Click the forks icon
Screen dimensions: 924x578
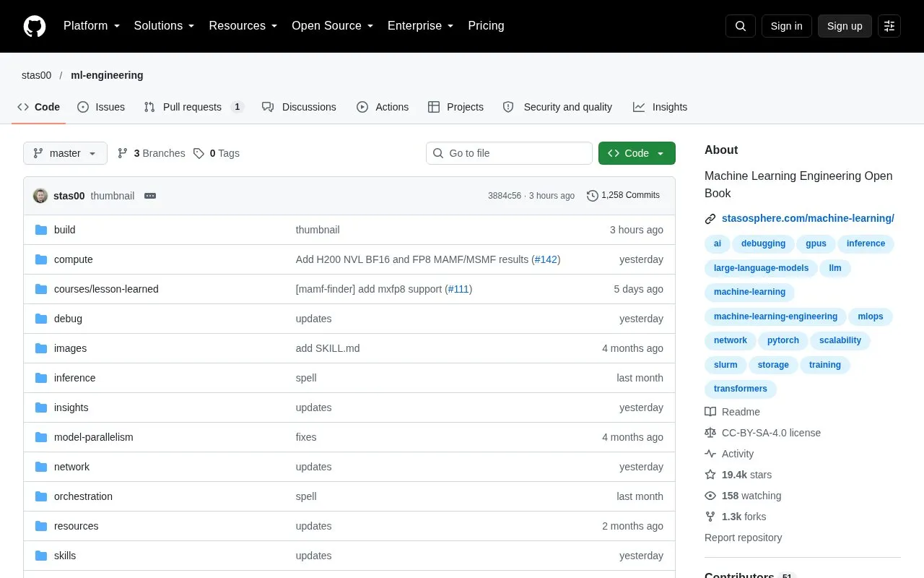[710, 517]
